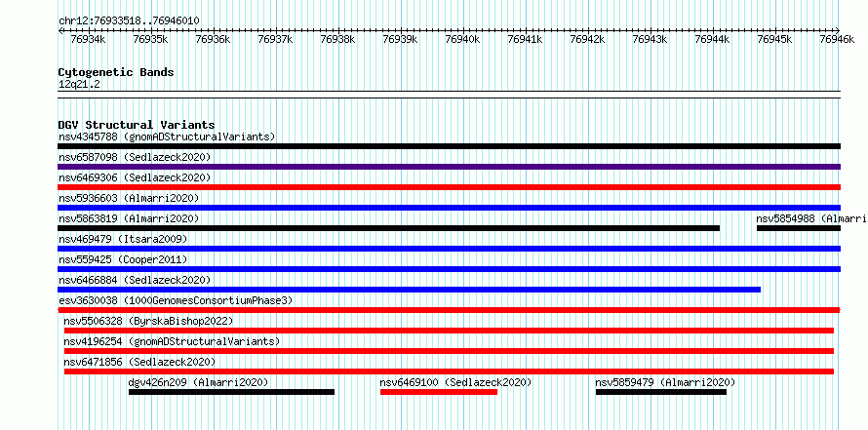Viewport: 868px width, 430px height.
Task: Click the 76942k ruler position
Action: [x=588, y=39]
